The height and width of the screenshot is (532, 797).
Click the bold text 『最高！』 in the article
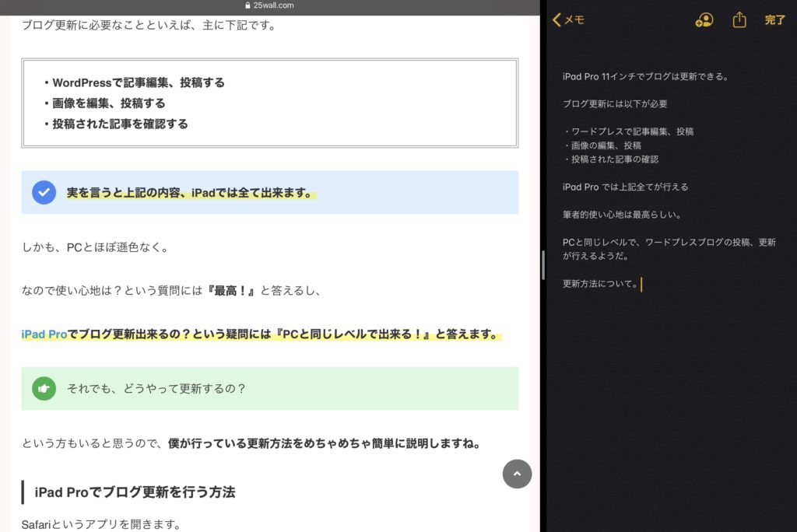230,291
